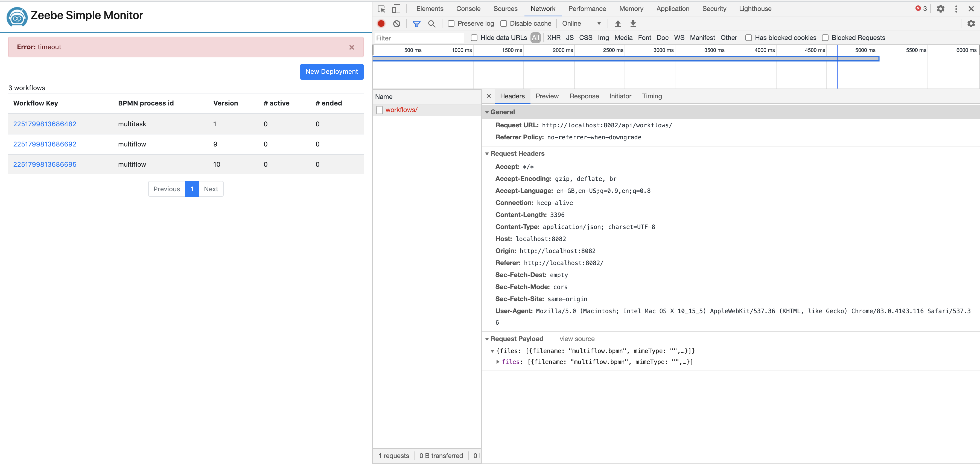
Task: Open the network filter bar
Action: pyautogui.click(x=416, y=23)
